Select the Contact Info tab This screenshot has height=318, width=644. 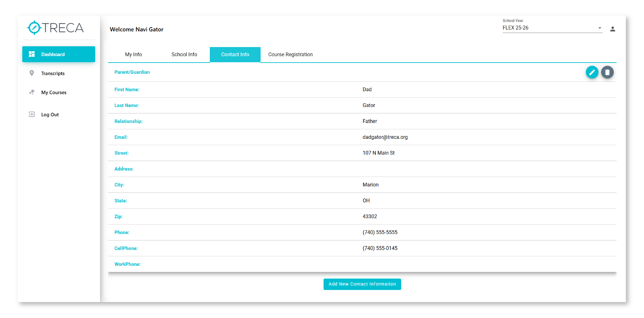[235, 54]
